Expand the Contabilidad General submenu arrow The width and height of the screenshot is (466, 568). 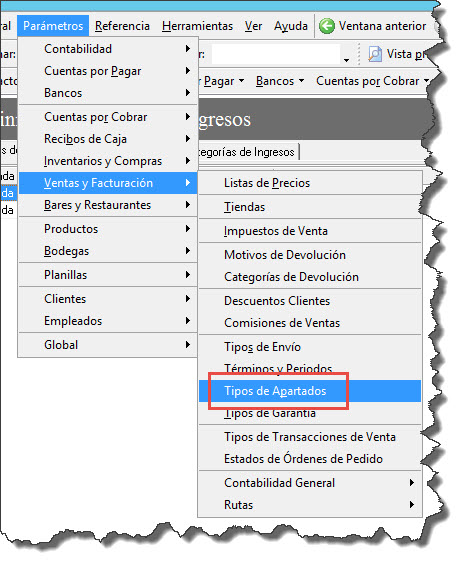click(x=412, y=483)
